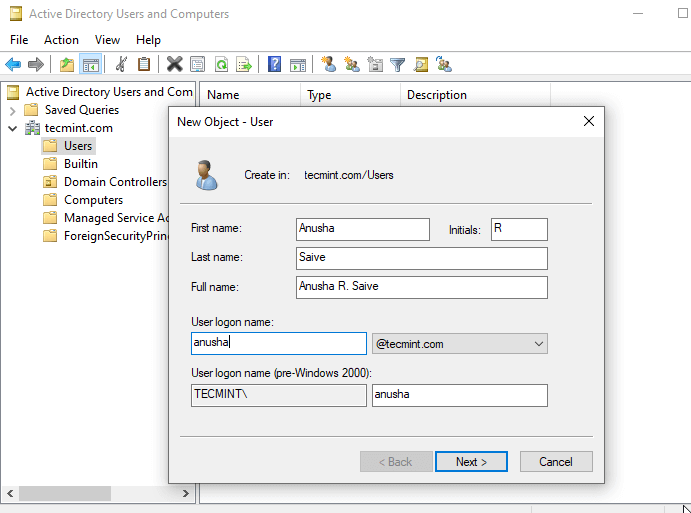
Task: Open the Action menu
Action: [x=61, y=40]
